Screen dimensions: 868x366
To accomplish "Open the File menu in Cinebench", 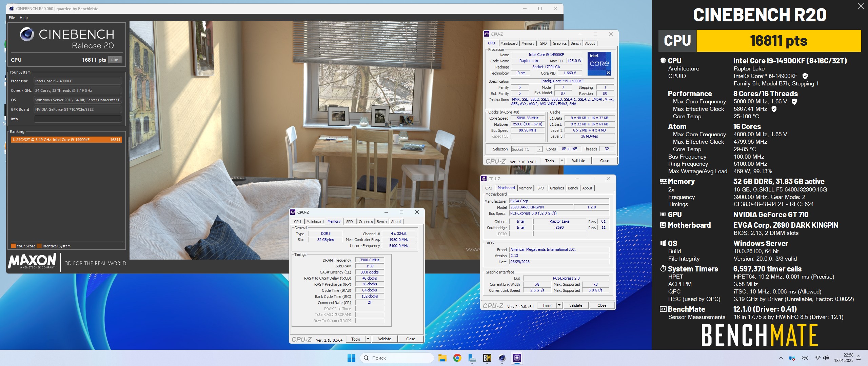I will pos(12,18).
